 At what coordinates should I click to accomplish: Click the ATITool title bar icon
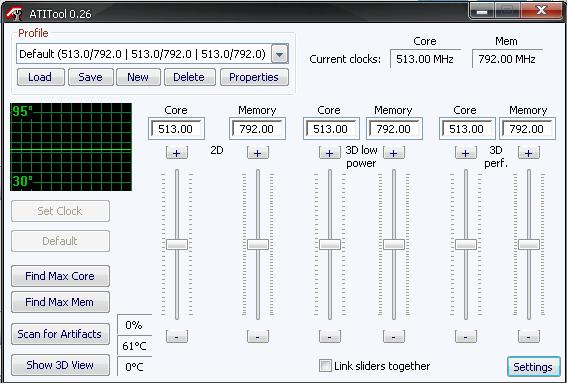pyautogui.click(x=14, y=14)
